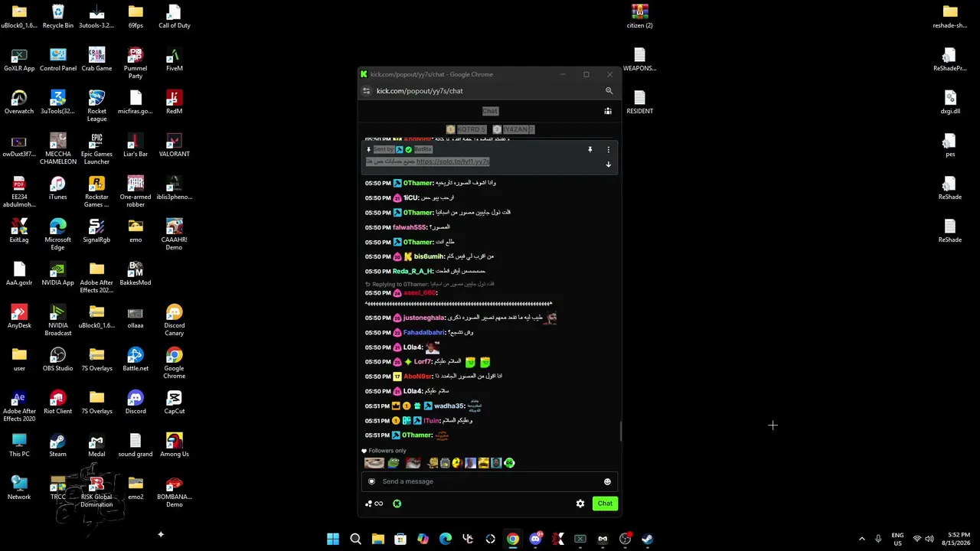The width and height of the screenshot is (980, 551).
Task: Select the OBS Studio desktop icon
Action: click(58, 360)
